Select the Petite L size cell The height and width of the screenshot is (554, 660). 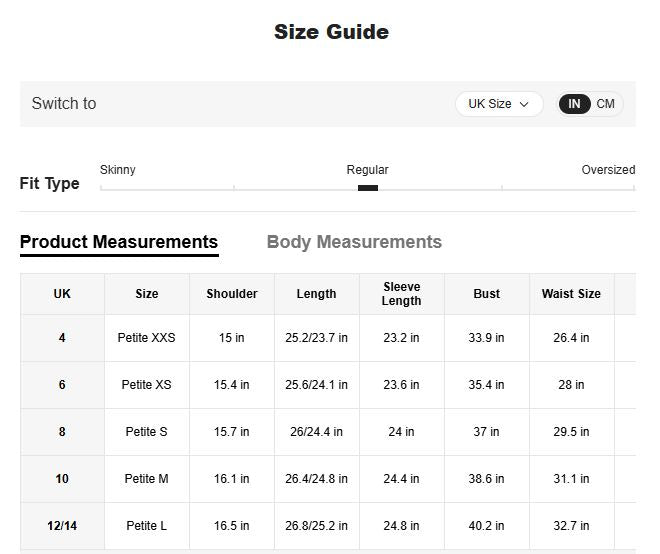coord(146,526)
